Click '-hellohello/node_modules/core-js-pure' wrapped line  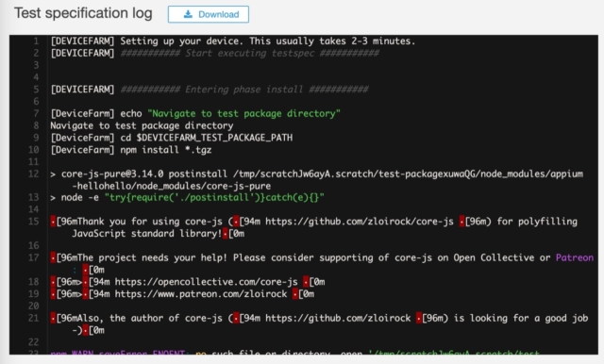172,186
